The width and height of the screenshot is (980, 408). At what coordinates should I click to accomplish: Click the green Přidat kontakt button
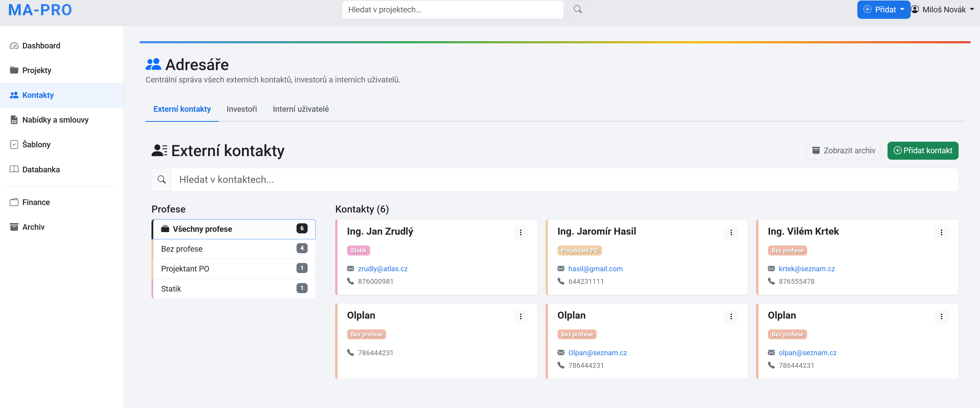pos(923,151)
